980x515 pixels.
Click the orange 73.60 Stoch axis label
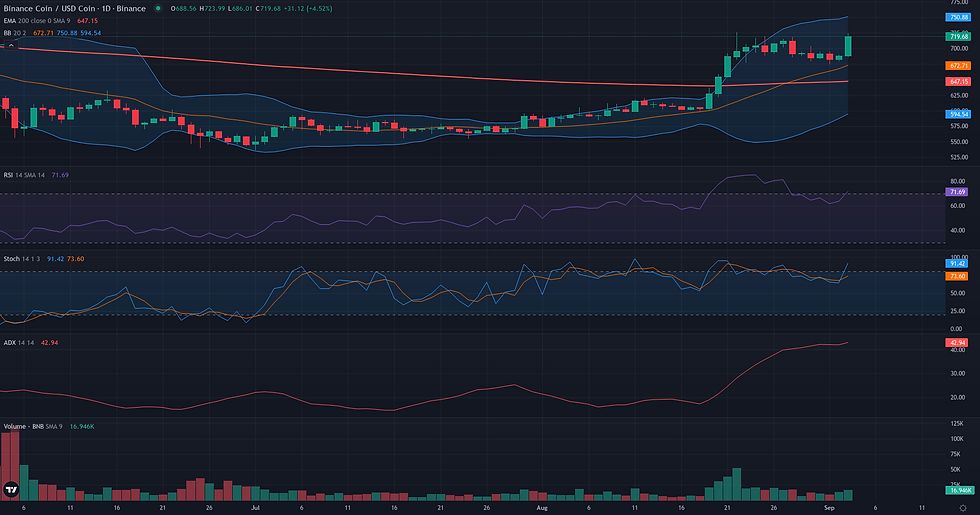[958, 276]
